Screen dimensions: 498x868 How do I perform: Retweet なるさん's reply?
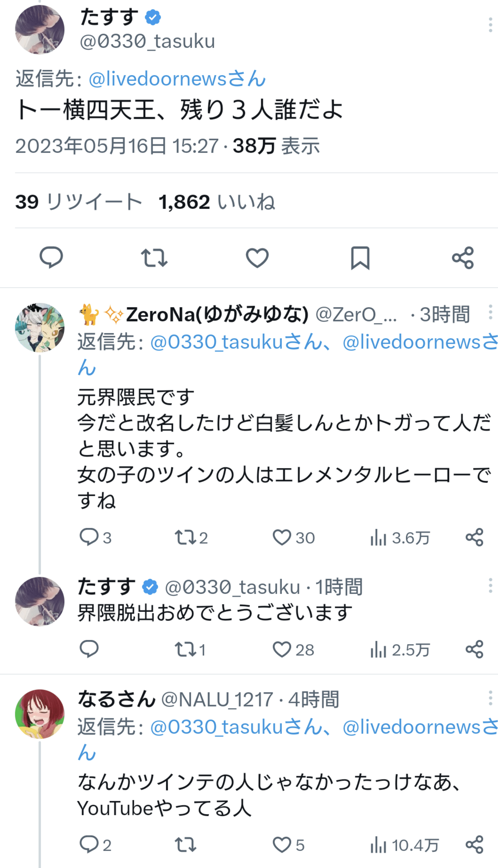click(185, 845)
